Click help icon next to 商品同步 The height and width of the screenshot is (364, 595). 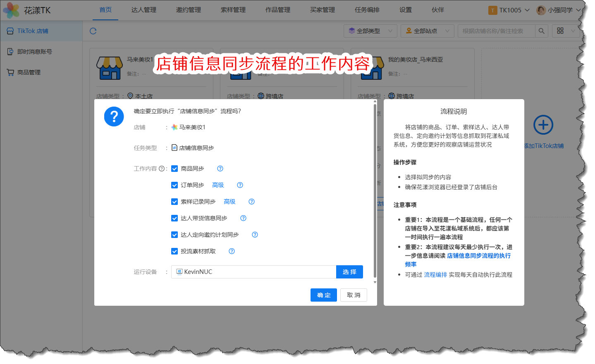tap(220, 169)
